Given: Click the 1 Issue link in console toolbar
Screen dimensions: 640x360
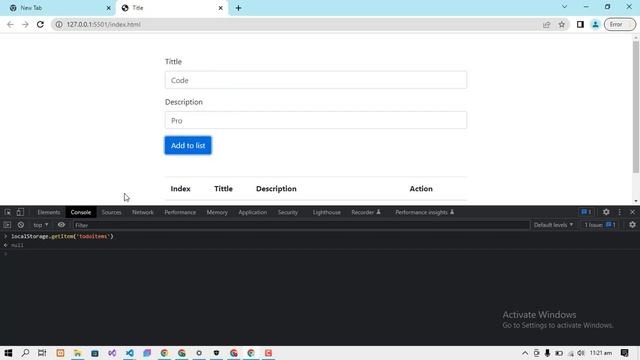Looking at the screenshot, I should (600, 225).
